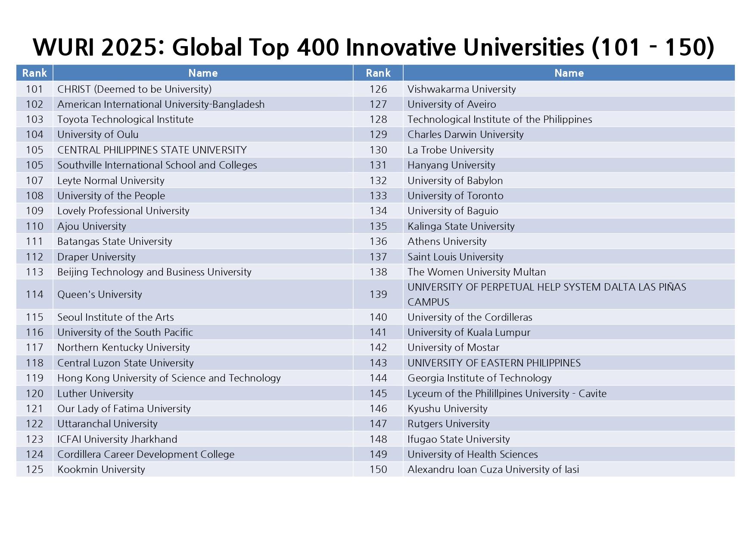Image resolution: width=756 pixels, height=535 pixels.
Task: Click rank number 119
Action: [x=34, y=378]
